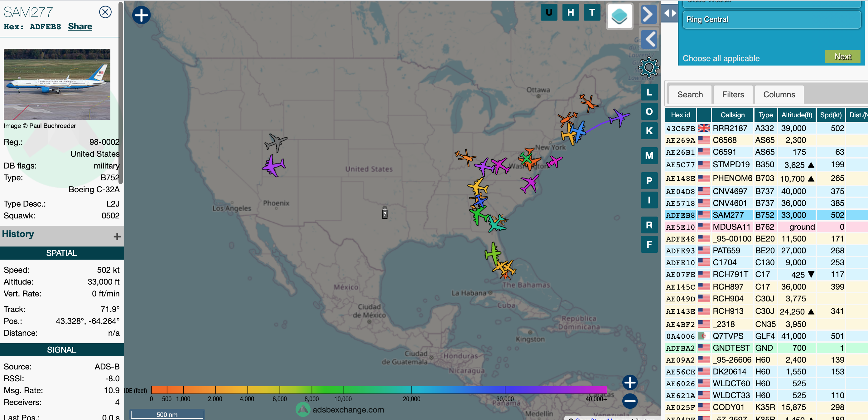Open the map layer selector icon
This screenshot has height=420, width=868.
pyautogui.click(x=619, y=16)
